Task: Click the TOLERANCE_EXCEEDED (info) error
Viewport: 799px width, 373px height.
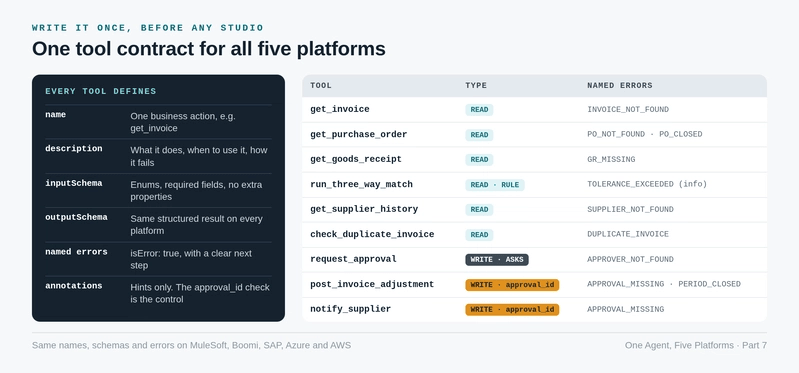Action: 647,184
